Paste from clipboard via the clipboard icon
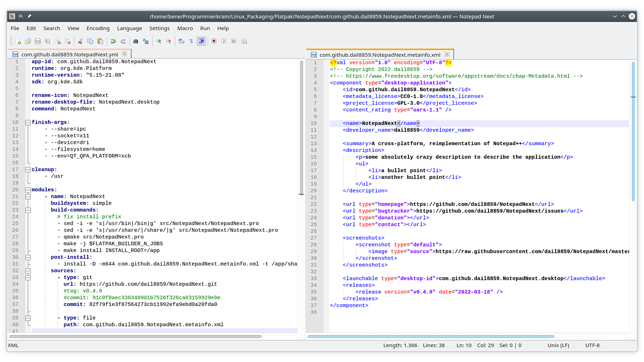The image size is (644, 362). click(100, 41)
